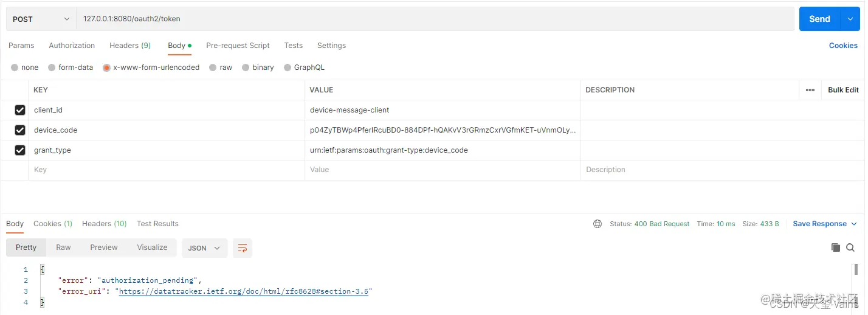This screenshot has height=315, width=868.
Task: Click the empty Description input field
Action: (x=722, y=170)
